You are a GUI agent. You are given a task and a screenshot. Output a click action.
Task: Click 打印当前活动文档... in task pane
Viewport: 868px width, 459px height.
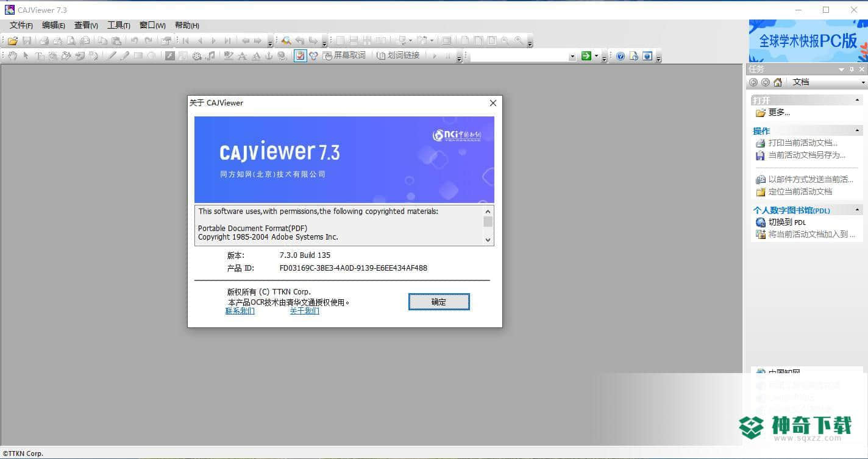pyautogui.click(x=803, y=143)
